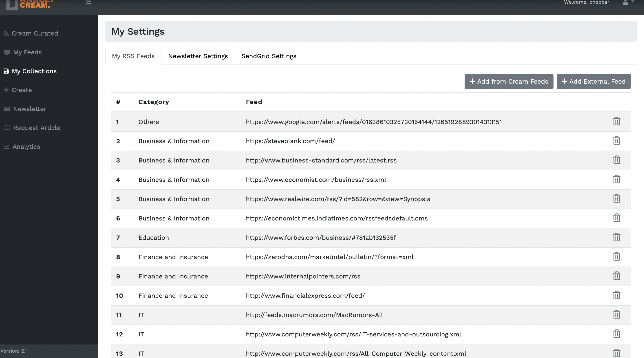Open Cream Curated in the sidebar
644x358 pixels.
tap(35, 33)
